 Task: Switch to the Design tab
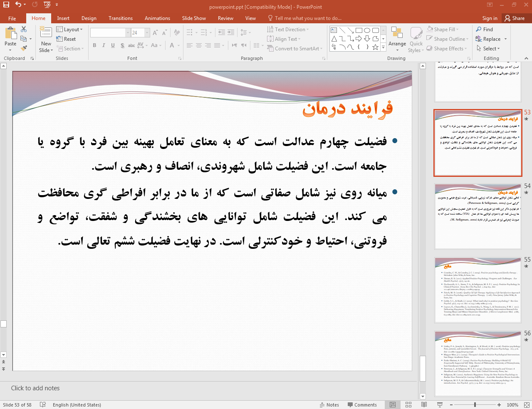pos(89,18)
